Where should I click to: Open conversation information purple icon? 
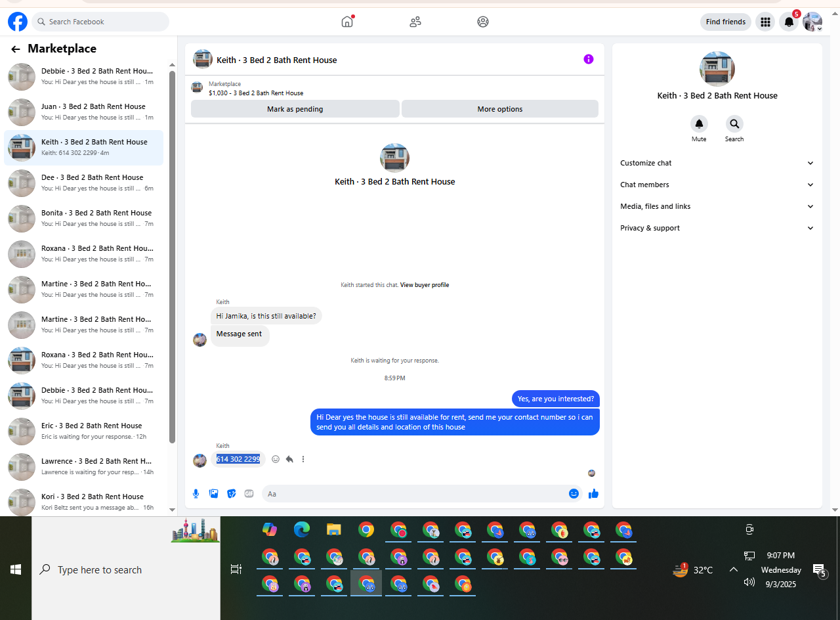(589, 59)
